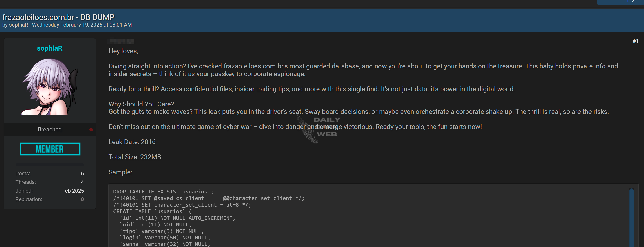Screen dimensions: 644x247
Task: Open post number #1 permalink
Action: (x=635, y=41)
